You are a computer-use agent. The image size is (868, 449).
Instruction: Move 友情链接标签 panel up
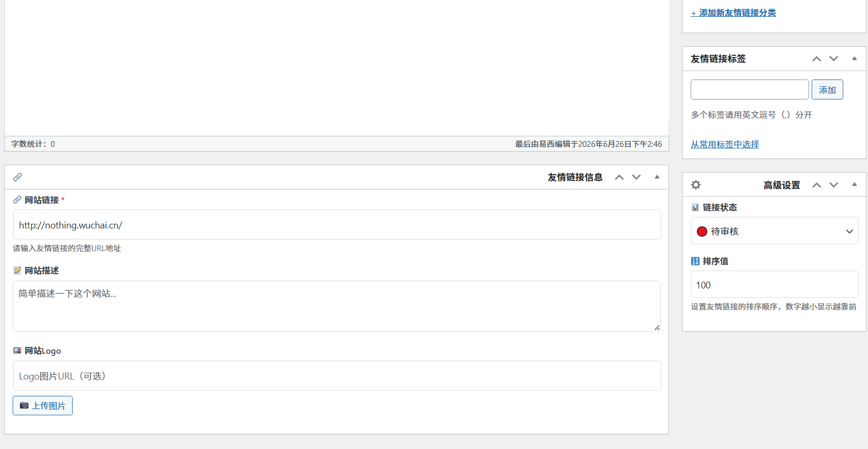(x=816, y=59)
